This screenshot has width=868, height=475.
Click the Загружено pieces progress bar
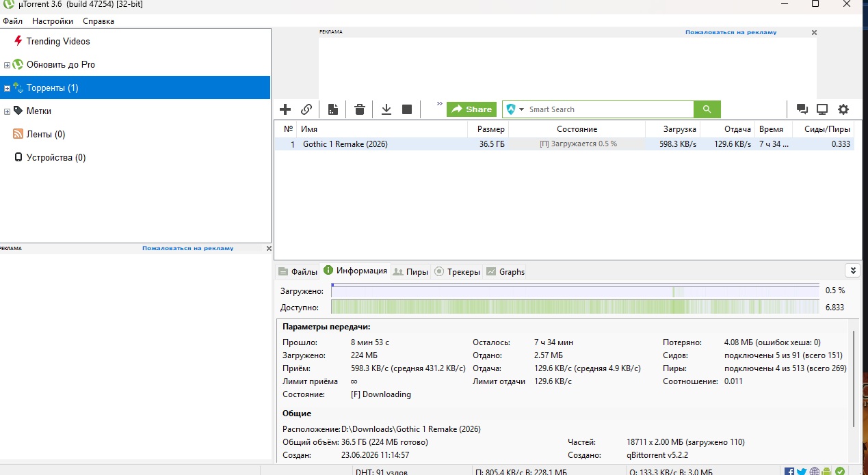[x=575, y=290]
